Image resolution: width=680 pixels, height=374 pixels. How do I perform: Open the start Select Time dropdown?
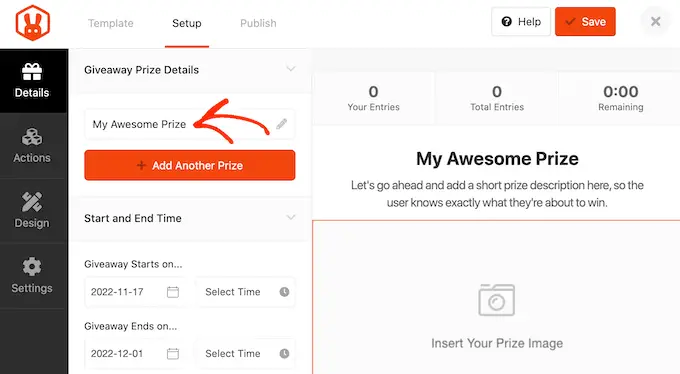(246, 292)
